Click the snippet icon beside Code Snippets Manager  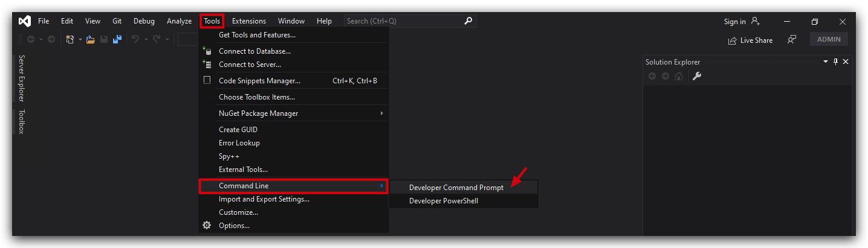(207, 80)
